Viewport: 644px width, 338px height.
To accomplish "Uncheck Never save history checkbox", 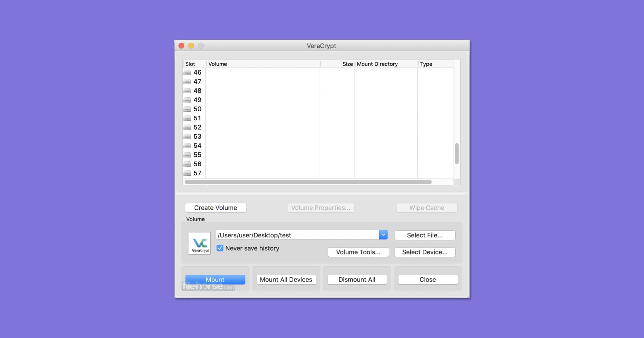I will pyautogui.click(x=220, y=248).
